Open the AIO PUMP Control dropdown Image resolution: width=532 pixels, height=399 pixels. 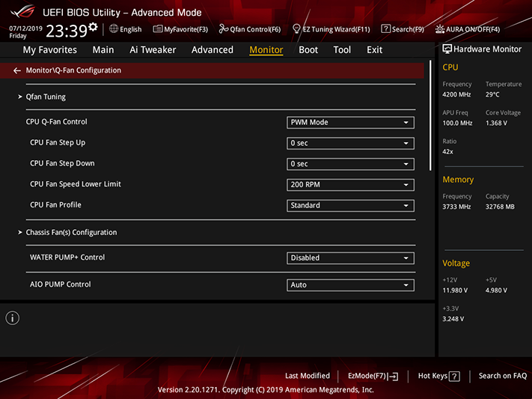pyautogui.click(x=350, y=285)
